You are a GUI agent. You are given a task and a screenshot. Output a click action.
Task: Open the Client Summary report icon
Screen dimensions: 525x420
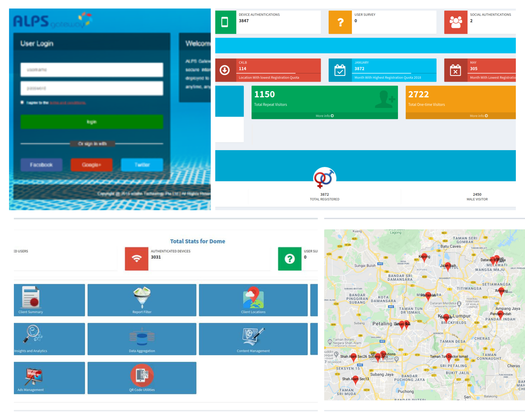point(31,297)
